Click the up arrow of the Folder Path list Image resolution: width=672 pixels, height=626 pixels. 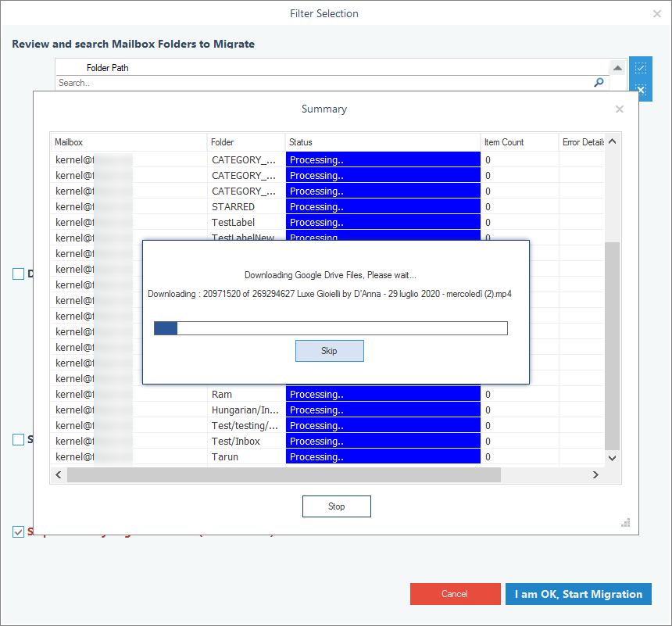[x=617, y=68]
